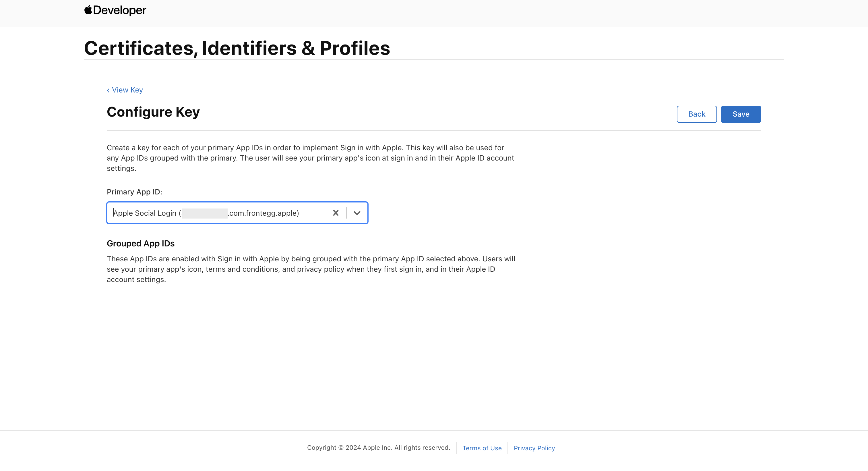Expand the Primary App ID dropdown arrow

pos(357,213)
